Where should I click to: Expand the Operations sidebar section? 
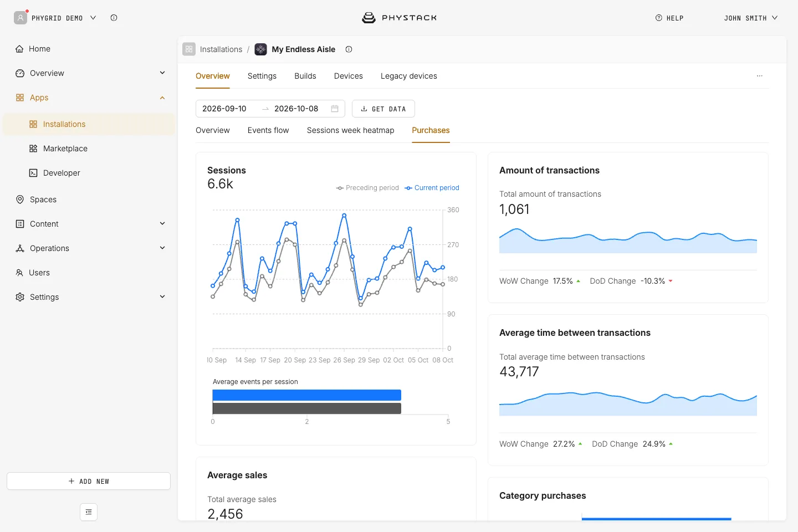pyautogui.click(x=162, y=248)
